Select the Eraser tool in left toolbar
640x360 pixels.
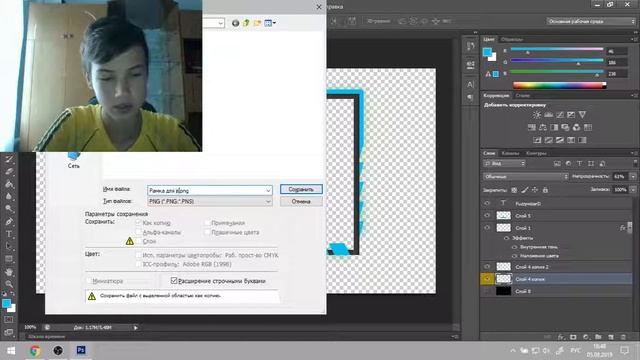pos(9,171)
